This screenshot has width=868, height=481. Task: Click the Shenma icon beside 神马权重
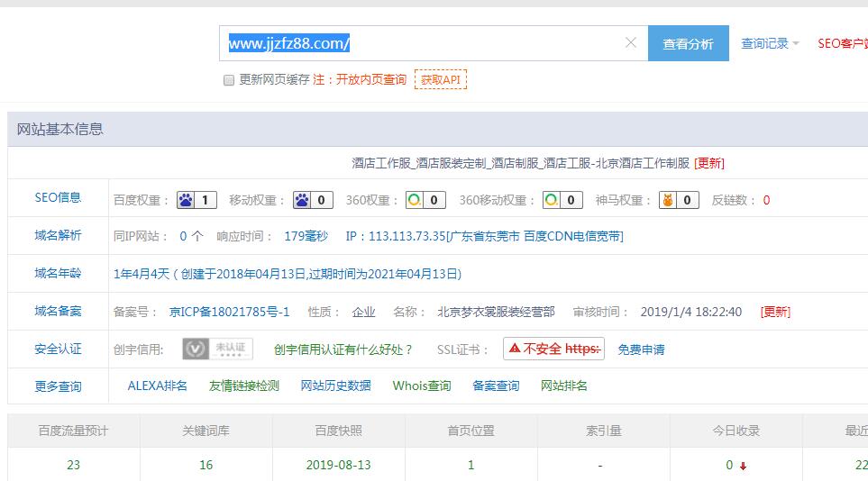tap(668, 200)
